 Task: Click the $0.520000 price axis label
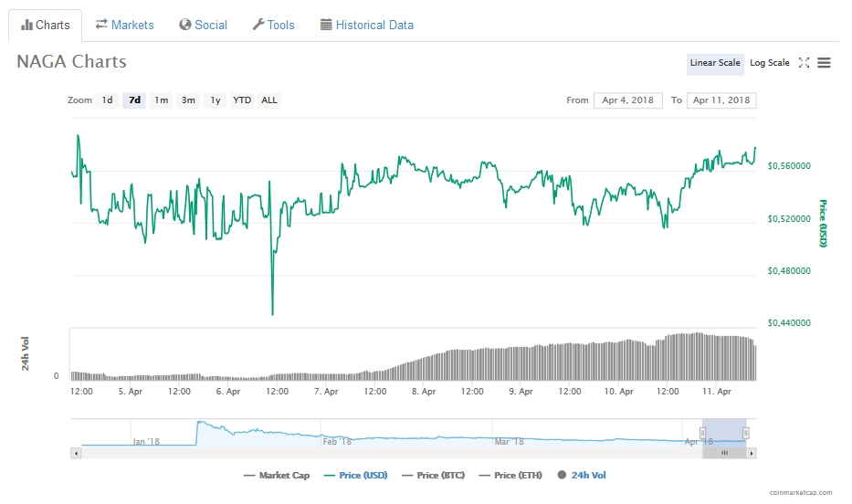pyautogui.click(x=789, y=219)
